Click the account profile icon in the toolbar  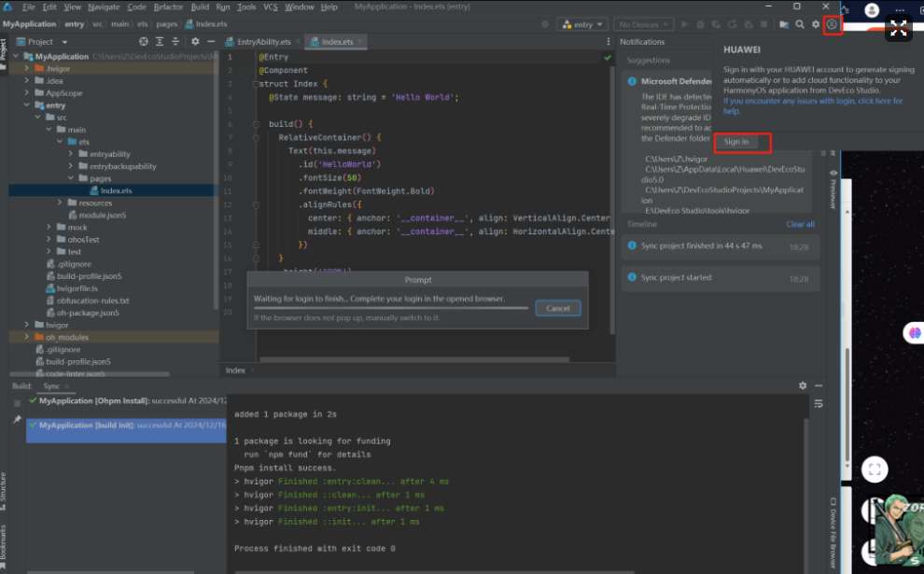[x=832, y=25]
